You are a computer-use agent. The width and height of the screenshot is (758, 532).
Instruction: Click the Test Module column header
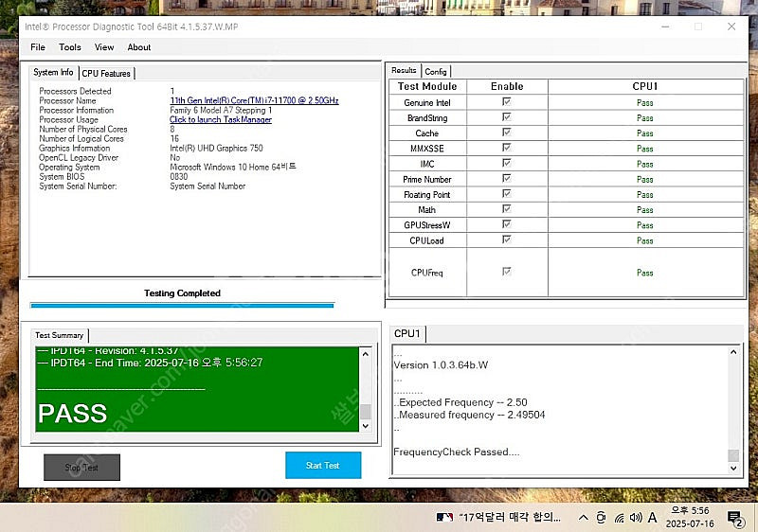coord(427,86)
